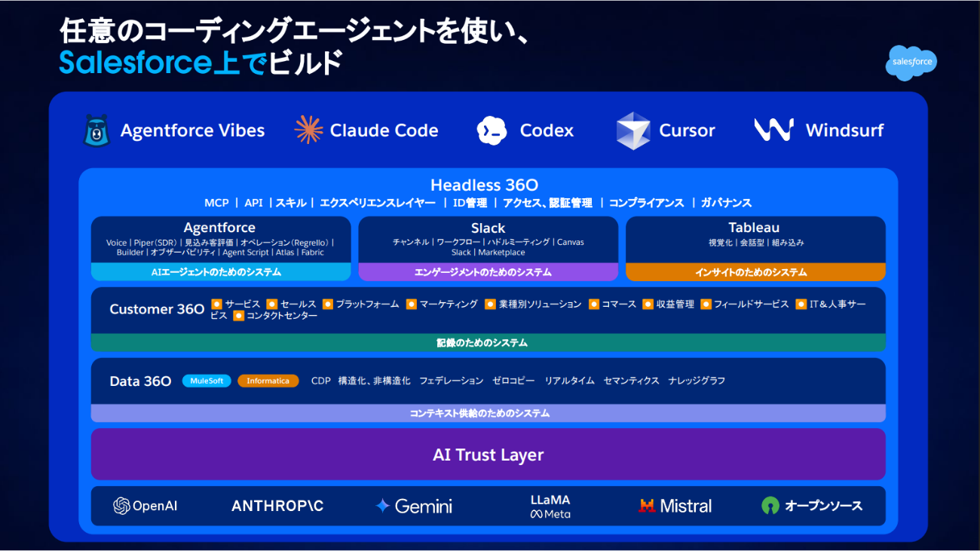980x551 pixels.
Task: Click ナレッジグラフ in the Data 360 row
Action: point(697,381)
